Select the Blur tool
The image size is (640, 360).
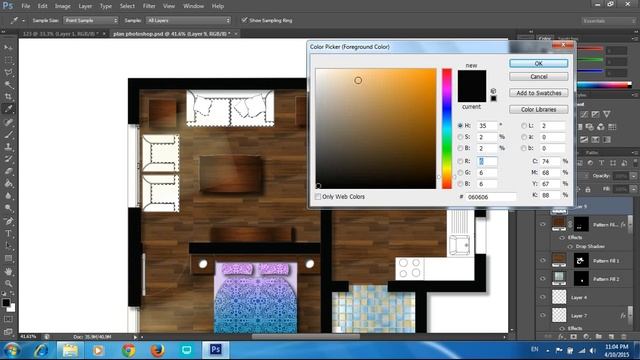(x=8, y=196)
